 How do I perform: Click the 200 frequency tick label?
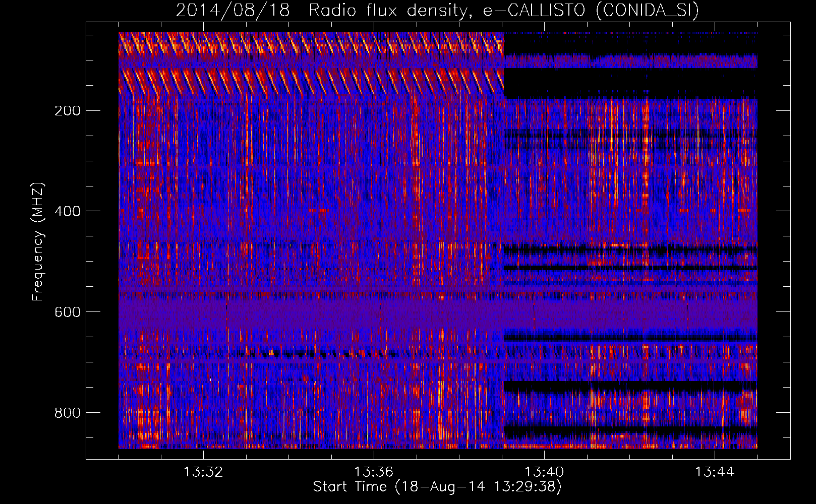[67, 111]
